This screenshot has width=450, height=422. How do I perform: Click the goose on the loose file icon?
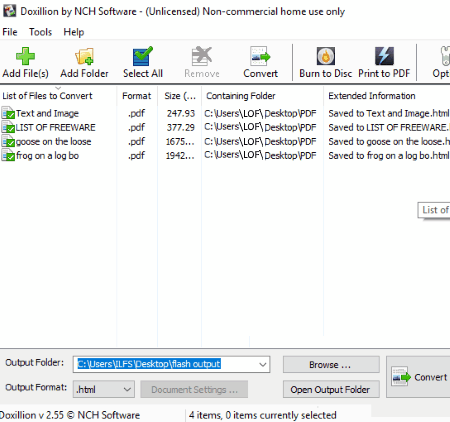point(8,142)
